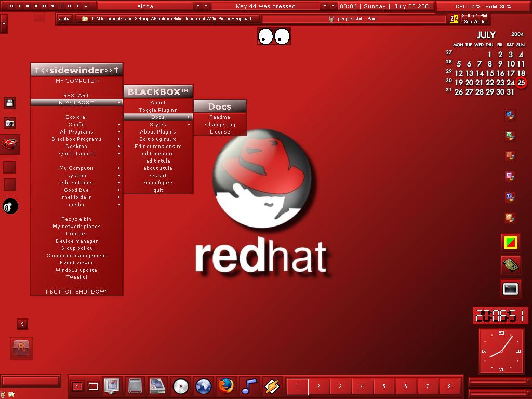Click the googly eyes widget at the top
This screenshot has width=532, height=399.
click(274, 36)
